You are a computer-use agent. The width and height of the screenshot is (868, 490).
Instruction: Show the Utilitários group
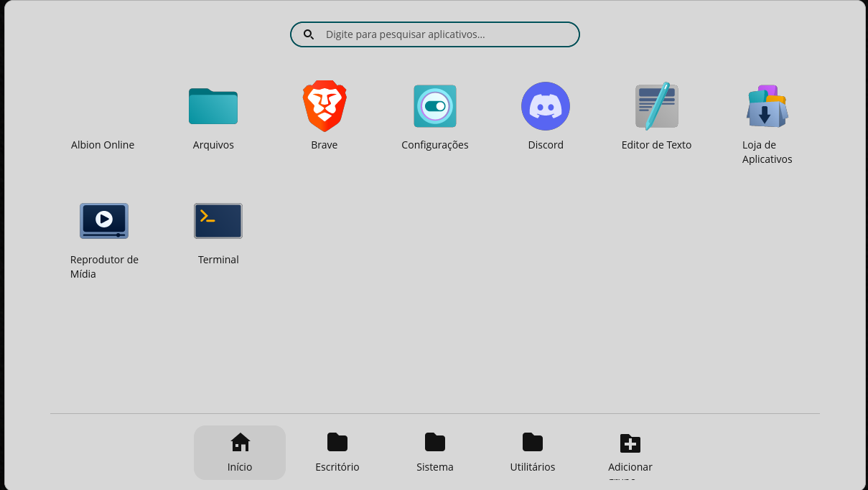533,453
